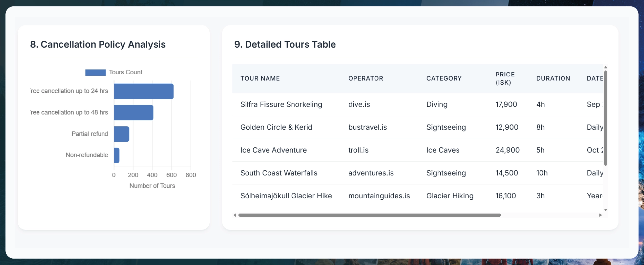This screenshot has width=644, height=265.
Task: Click the OPERATOR column header
Action: click(x=366, y=78)
